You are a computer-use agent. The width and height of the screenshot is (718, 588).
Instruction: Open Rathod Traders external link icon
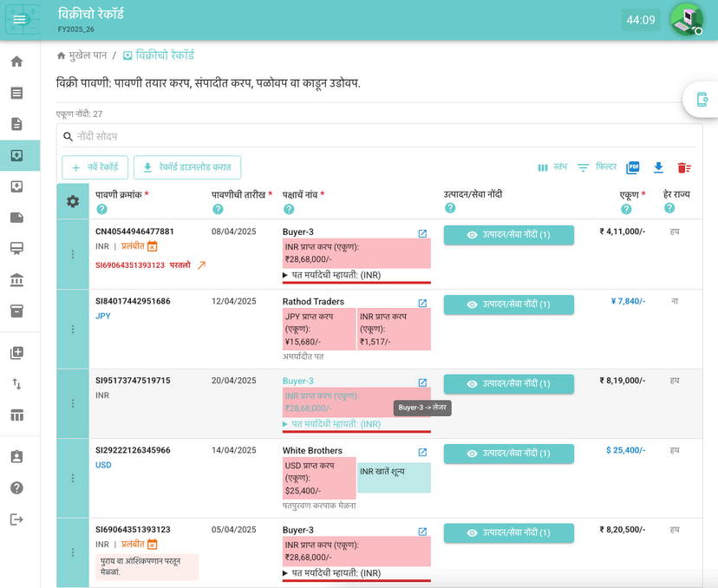coord(422,303)
